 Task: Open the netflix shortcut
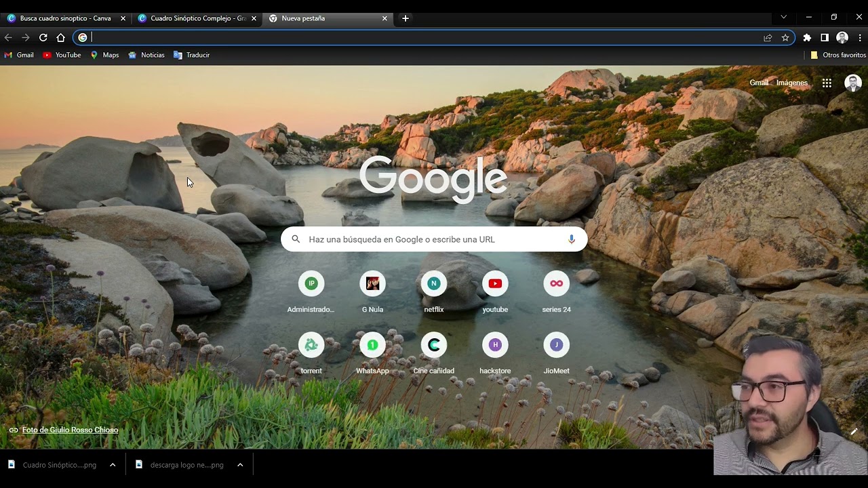coord(434,293)
